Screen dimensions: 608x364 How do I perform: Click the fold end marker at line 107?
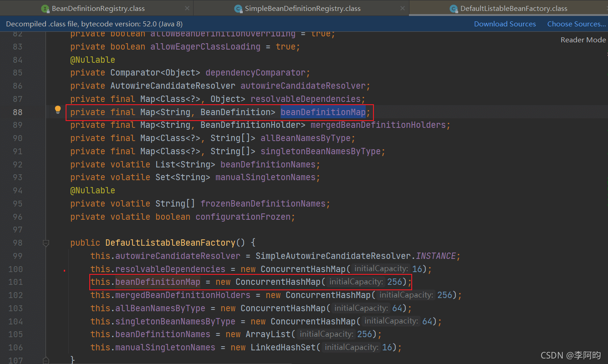[46, 360]
